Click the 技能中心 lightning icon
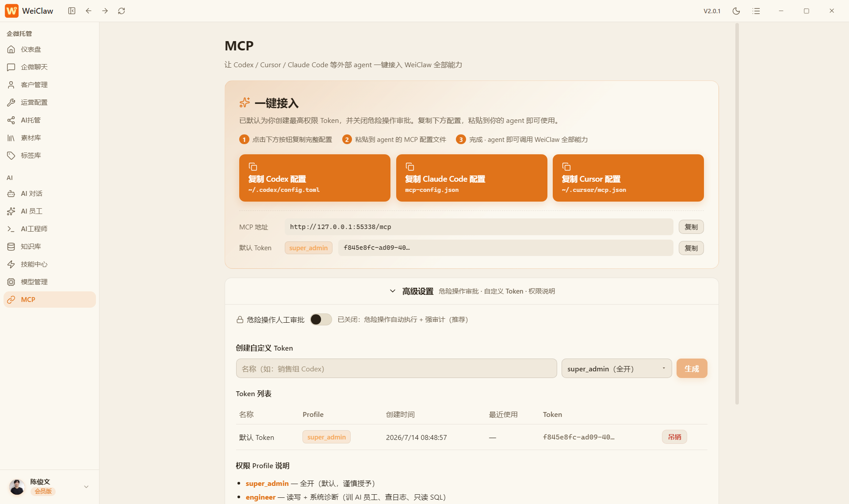This screenshot has width=849, height=504. [11, 264]
